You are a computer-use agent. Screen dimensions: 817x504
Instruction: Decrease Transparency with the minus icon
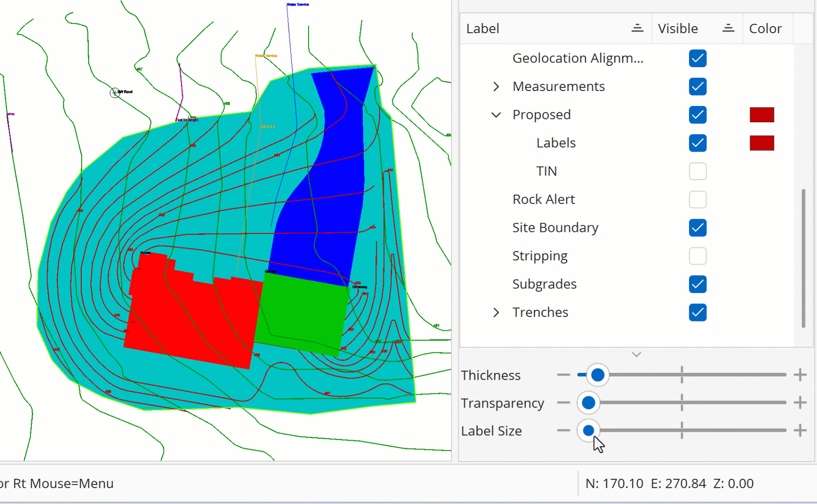point(563,403)
